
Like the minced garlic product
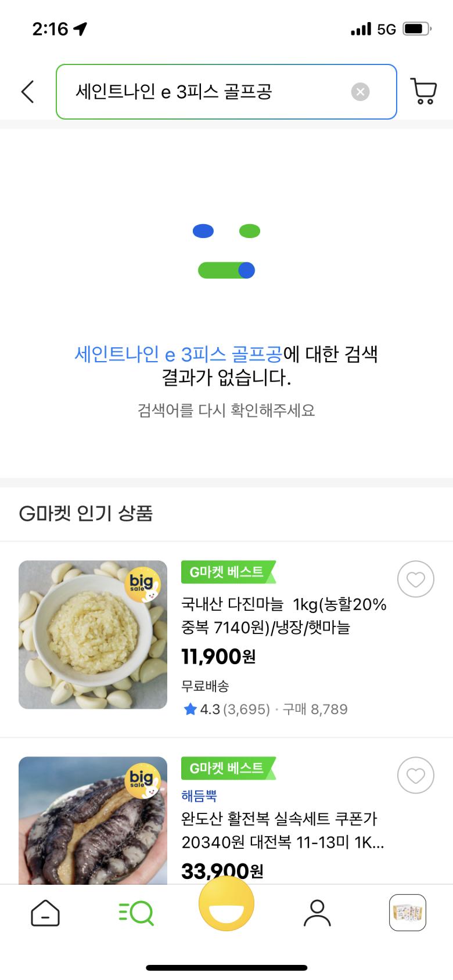click(415, 579)
